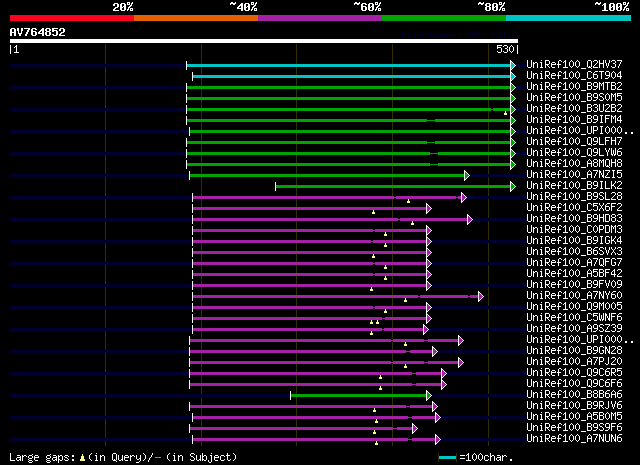Click the UniRef100_A7QFG7 label
Image resolution: width=640 pixels, height=465 pixels.
(574, 263)
